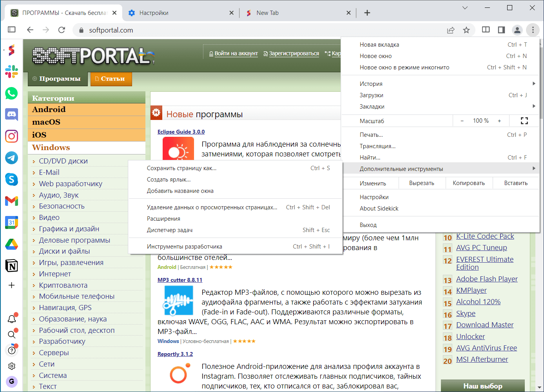The image size is (544, 392).
Task: Click the MP3 cutter program thumbnail
Action: tap(178, 301)
